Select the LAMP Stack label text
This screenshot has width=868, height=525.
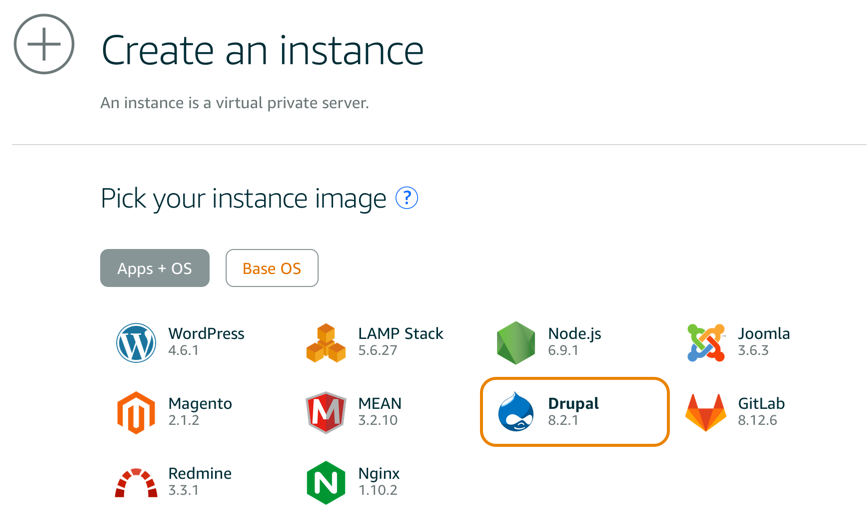pos(401,333)
